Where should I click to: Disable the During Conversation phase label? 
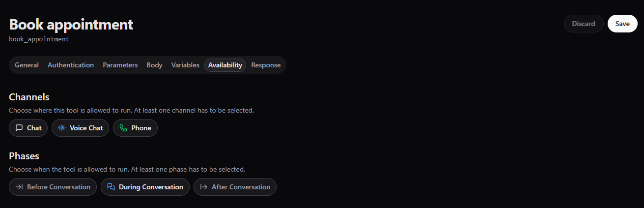151,187
